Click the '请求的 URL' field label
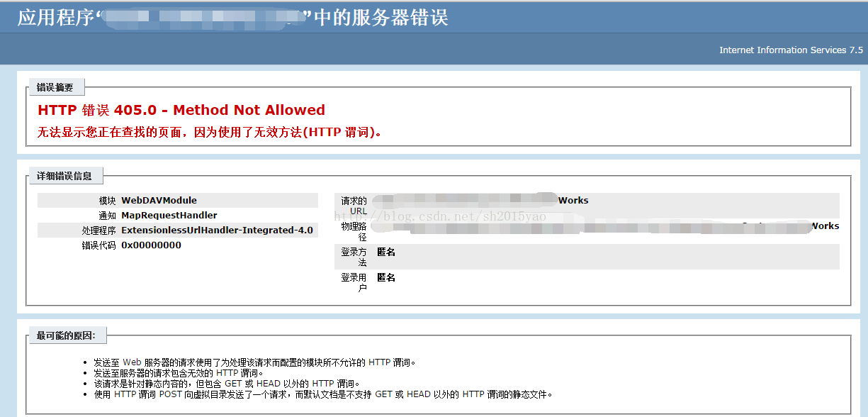 [354, 206]
